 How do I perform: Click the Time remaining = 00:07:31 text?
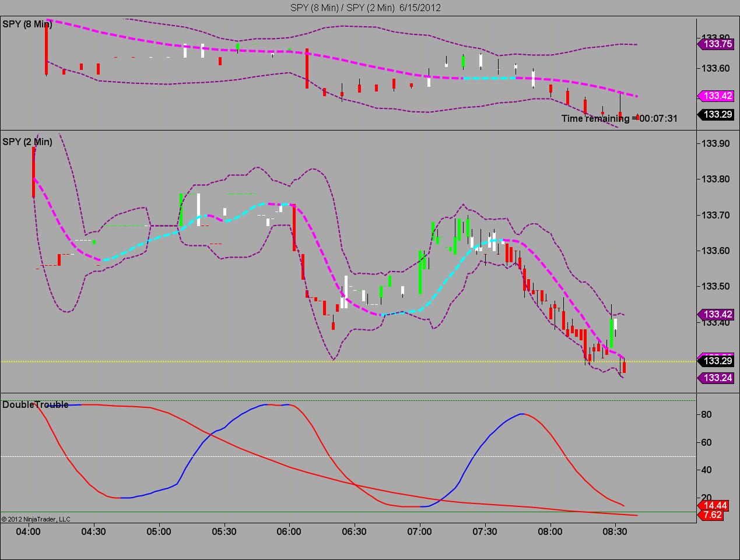click(x=619, y=118)
